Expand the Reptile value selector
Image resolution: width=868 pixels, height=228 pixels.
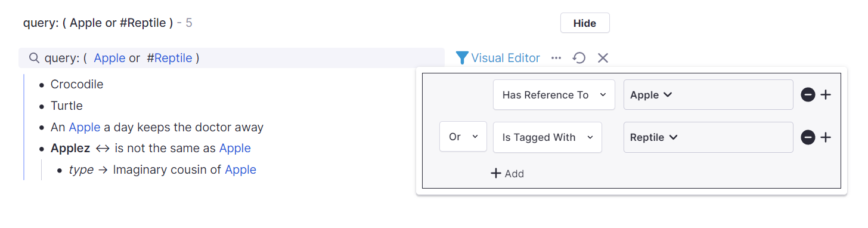tap(708, 137)
